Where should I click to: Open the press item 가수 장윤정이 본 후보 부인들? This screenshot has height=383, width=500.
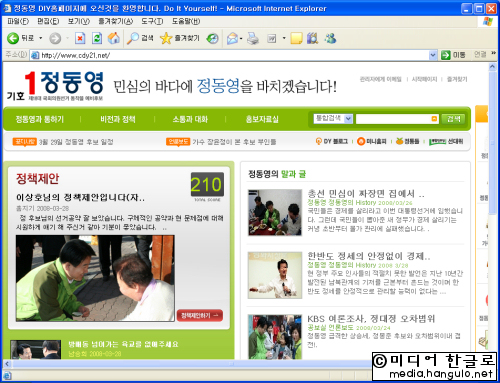pos(234,142)
